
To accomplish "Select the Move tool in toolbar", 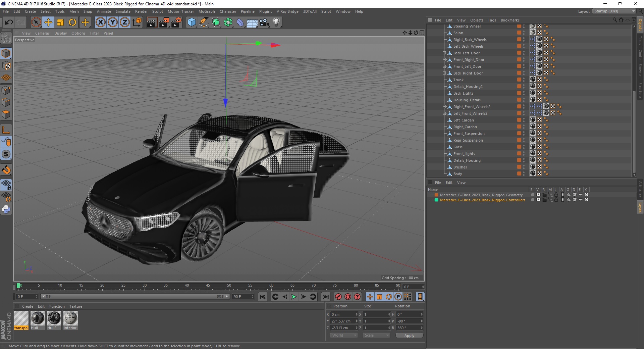I will (x=48, y=22).
